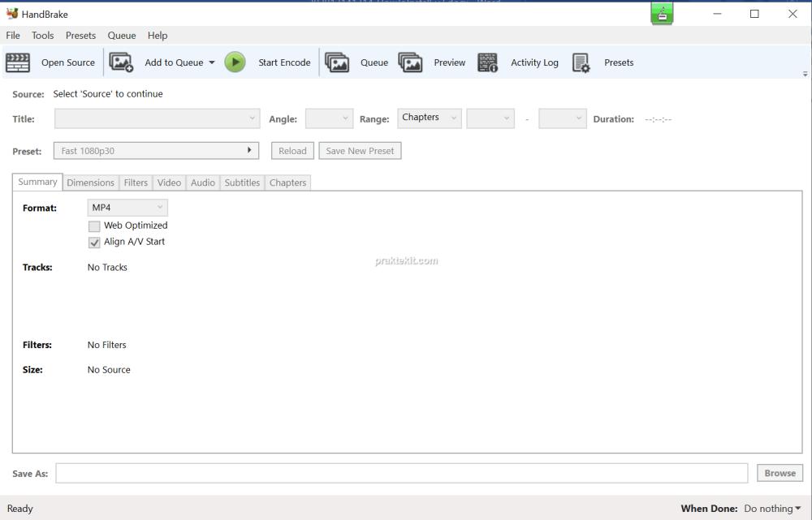Click the Add to Queue picture icon
The width and height of the screenshot is (812, 520).
(121, 62)
